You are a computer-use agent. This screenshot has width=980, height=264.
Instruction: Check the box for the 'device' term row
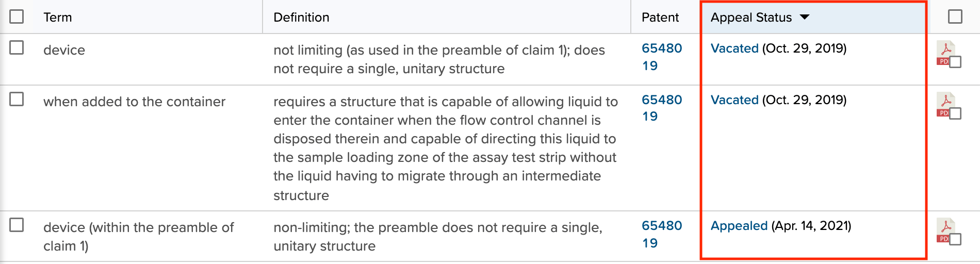pyautogui.click(x=17, y=47)
